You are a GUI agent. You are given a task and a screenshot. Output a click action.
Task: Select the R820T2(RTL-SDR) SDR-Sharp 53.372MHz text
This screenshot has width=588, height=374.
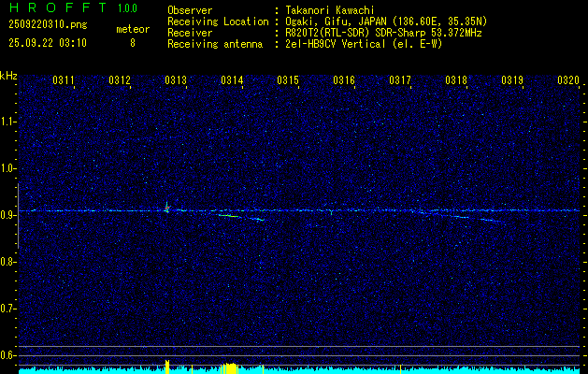tap(383, 33)
